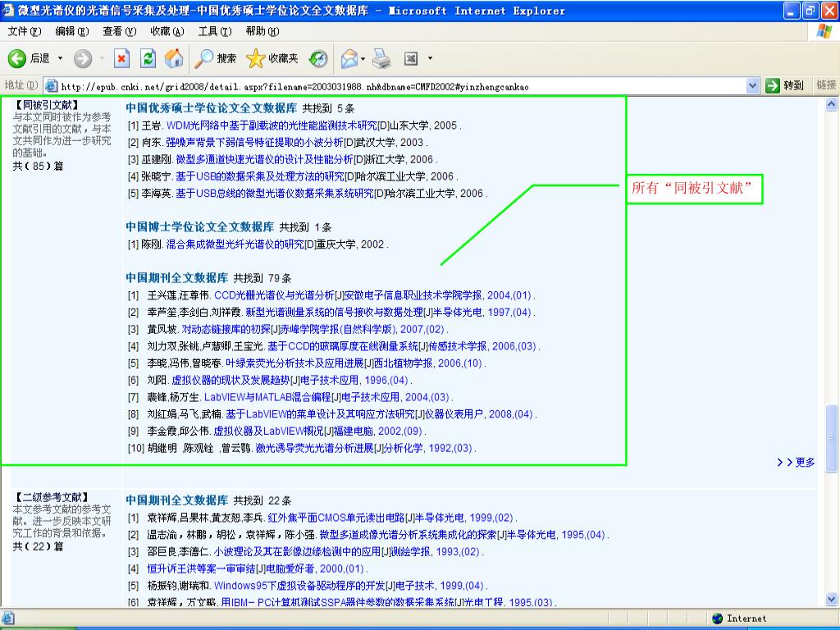The image size is (840, 630).
Task: Open article 小波理论及其在影像边缘检测中的应用
Action: (x=297, y=552)
